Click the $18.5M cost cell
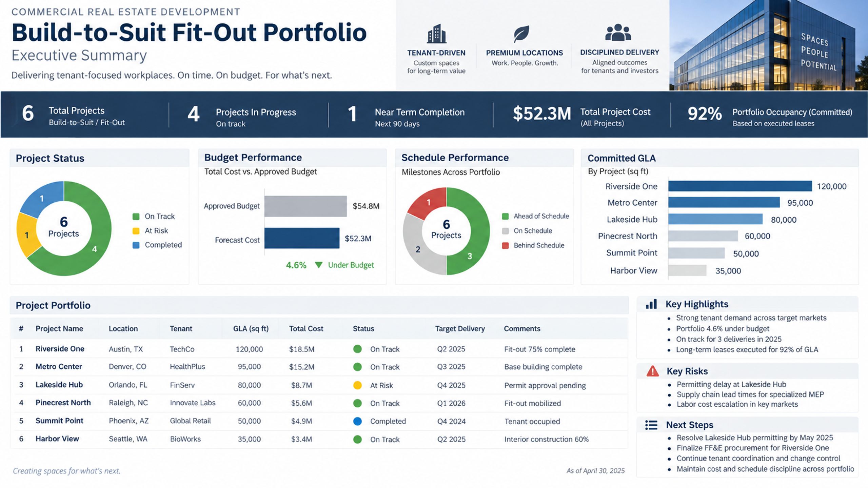 tap(302, 349)
